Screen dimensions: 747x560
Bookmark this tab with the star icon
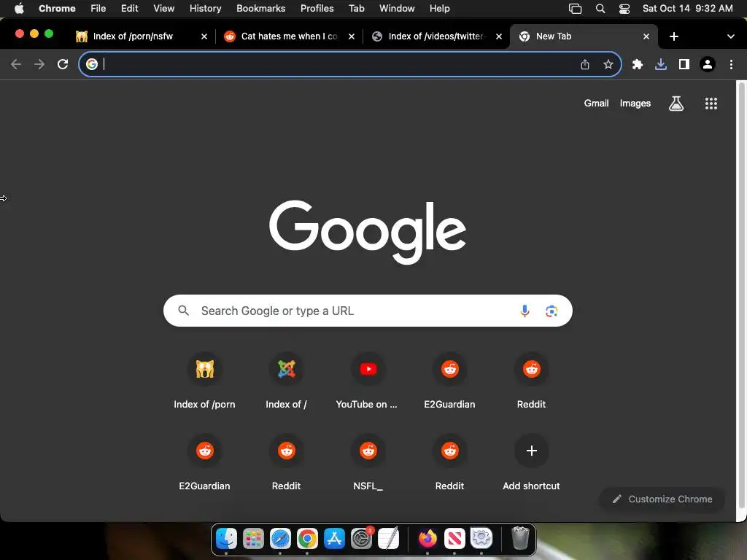(608, 64)
